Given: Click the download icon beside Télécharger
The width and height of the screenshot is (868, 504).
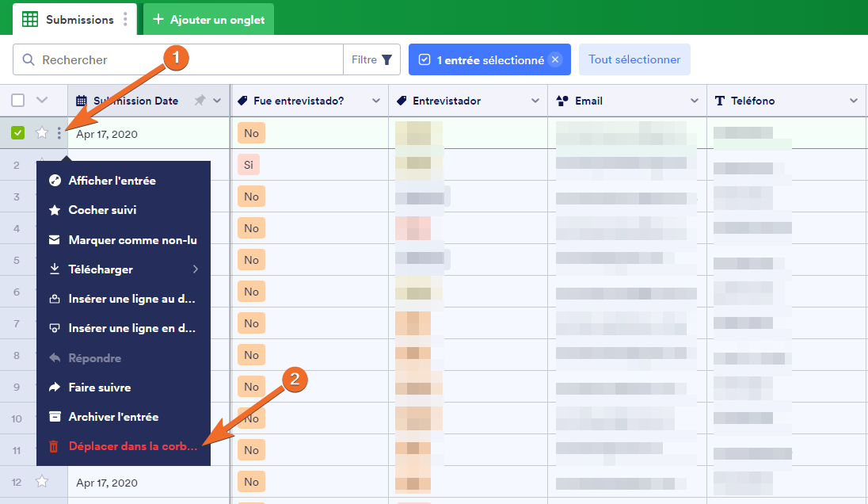Looking at the screenshot, I should [54, 269].
